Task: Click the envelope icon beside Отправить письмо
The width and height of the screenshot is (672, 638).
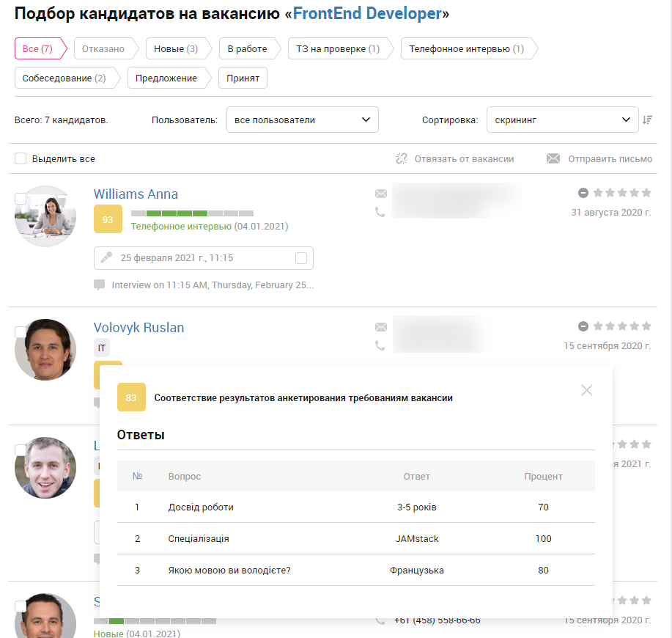Action: (553, 158)
